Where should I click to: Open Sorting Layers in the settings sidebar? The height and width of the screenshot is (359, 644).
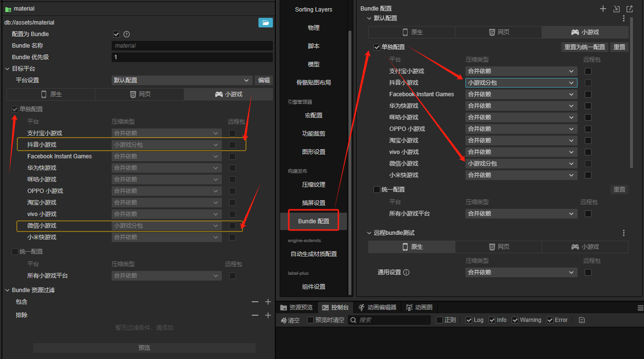314,10
